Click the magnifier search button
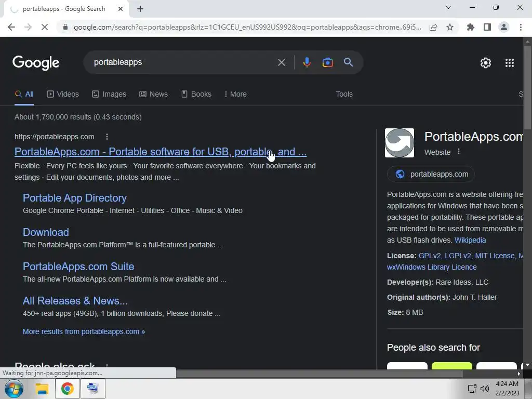 coord(348,62)
